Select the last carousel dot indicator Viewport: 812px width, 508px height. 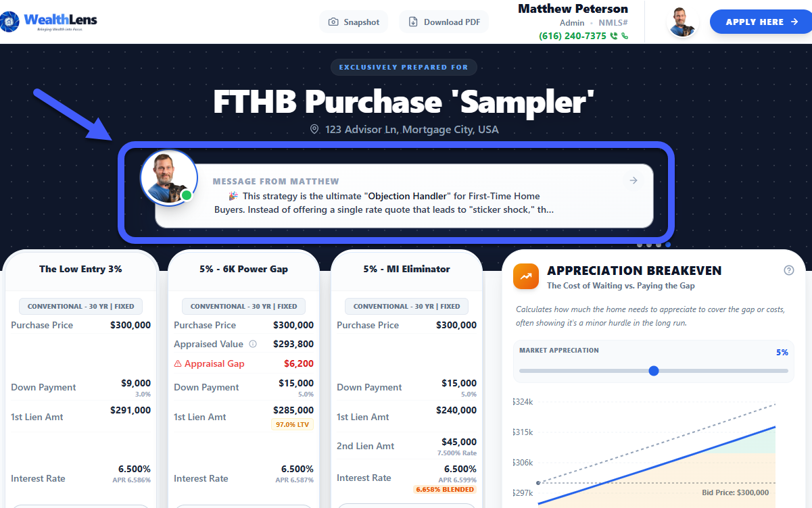pos(668,245)
